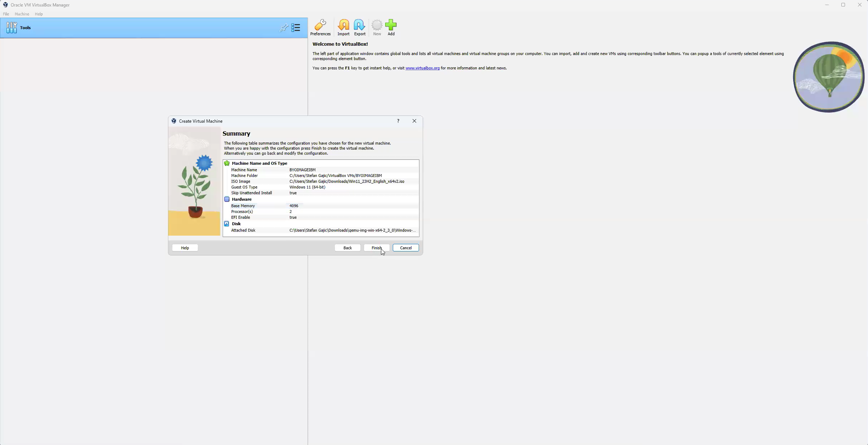Toggle the EFI Enable setting

(241, 217)
